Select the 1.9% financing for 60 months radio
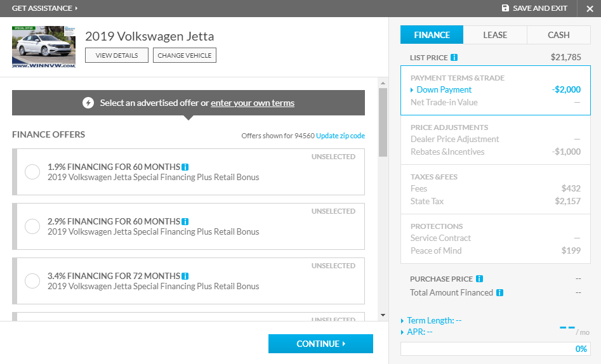Screen dimensions: 601x364 (x=32, y=172)
